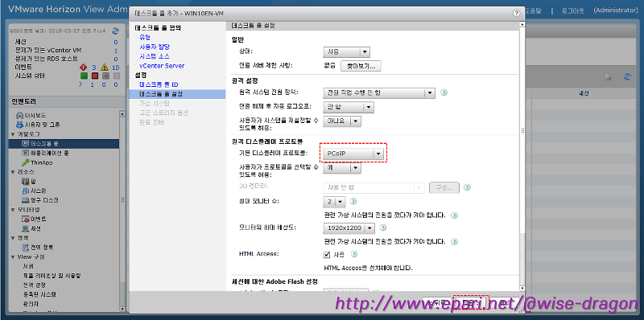Click the help icon next to HTML Access
The width and height of the screenshot is (644, 320).
(353, 254)
